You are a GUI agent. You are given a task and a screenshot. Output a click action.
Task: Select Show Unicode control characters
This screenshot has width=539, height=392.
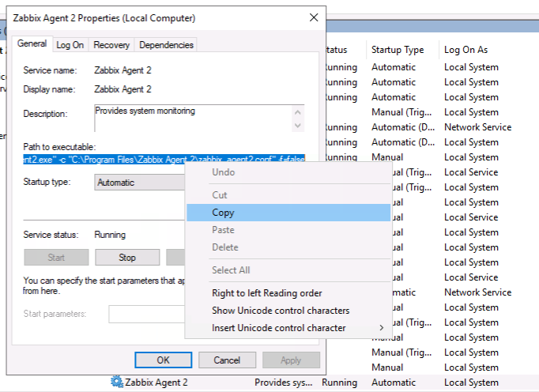pyautogui.click(x=288, y=310)
